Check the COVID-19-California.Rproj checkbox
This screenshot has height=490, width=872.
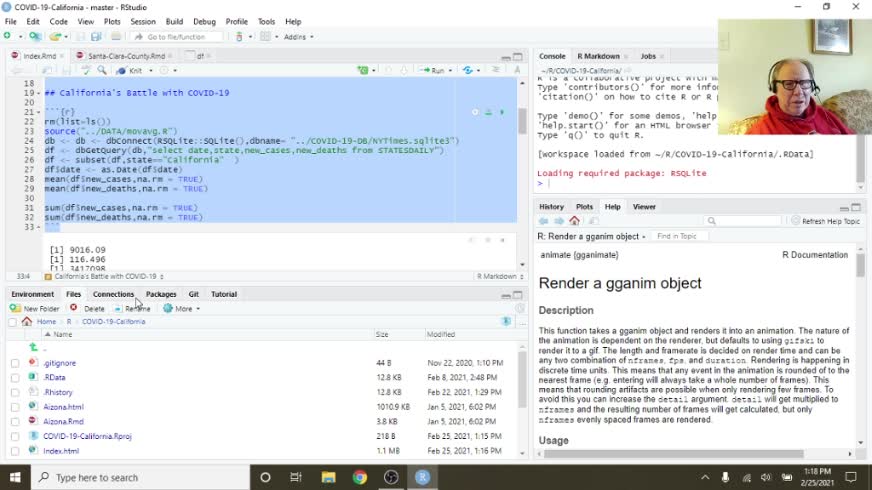tap(15, 437)
